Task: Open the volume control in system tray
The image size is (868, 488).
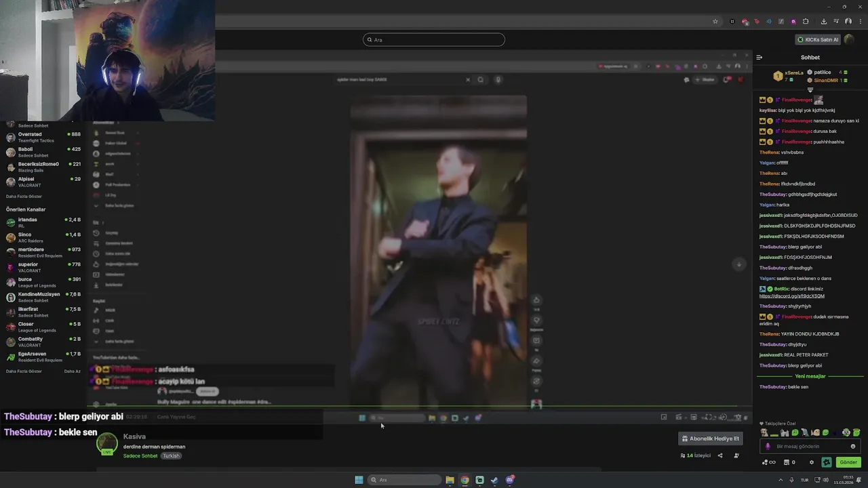Action: coord(826,480)
